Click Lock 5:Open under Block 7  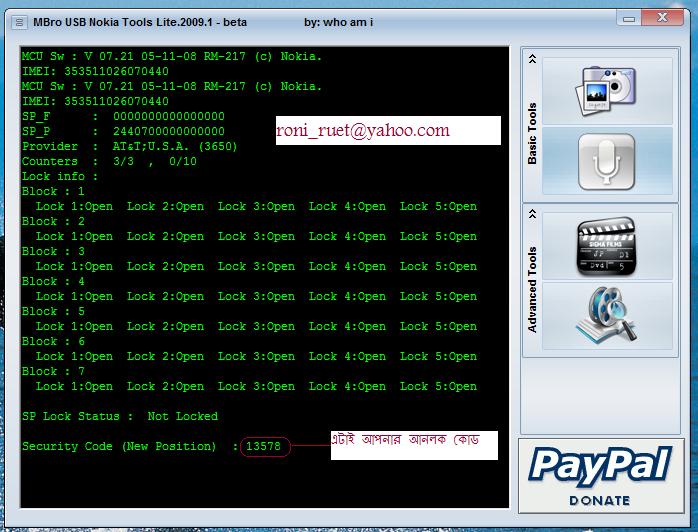[438, 386]
